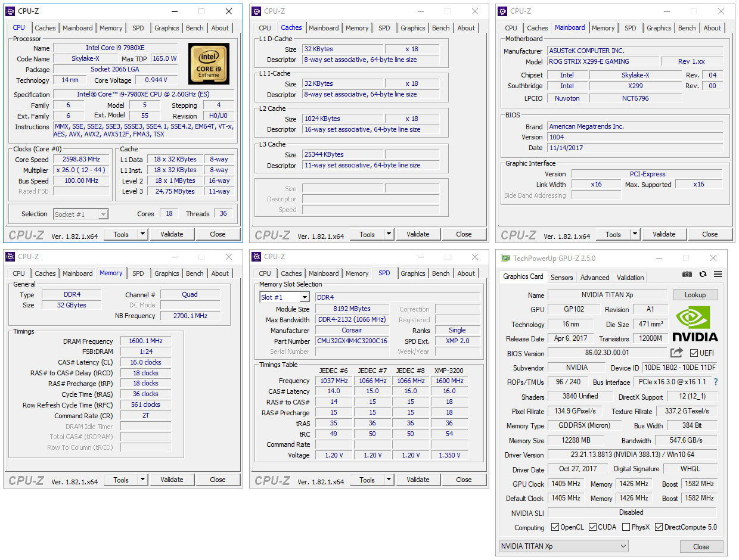
Task: Click the CMU32GX4M4C3200C16 part number field
Action: tap(352, 341)
